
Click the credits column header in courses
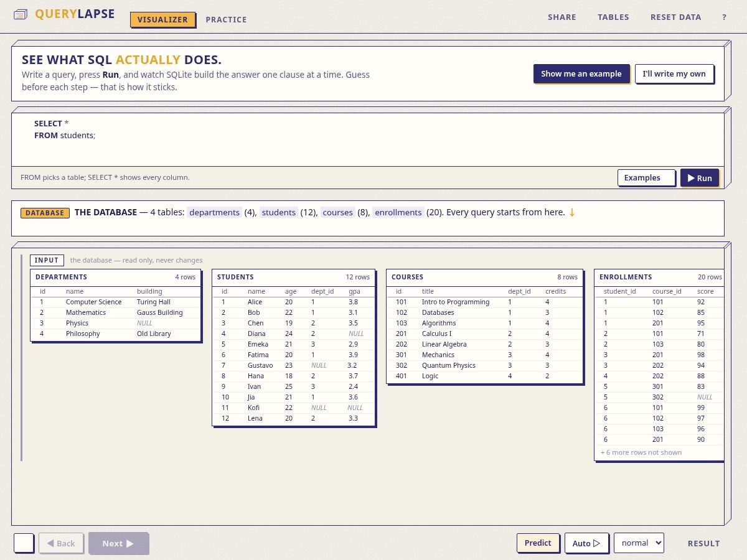(x=556, y=291)
